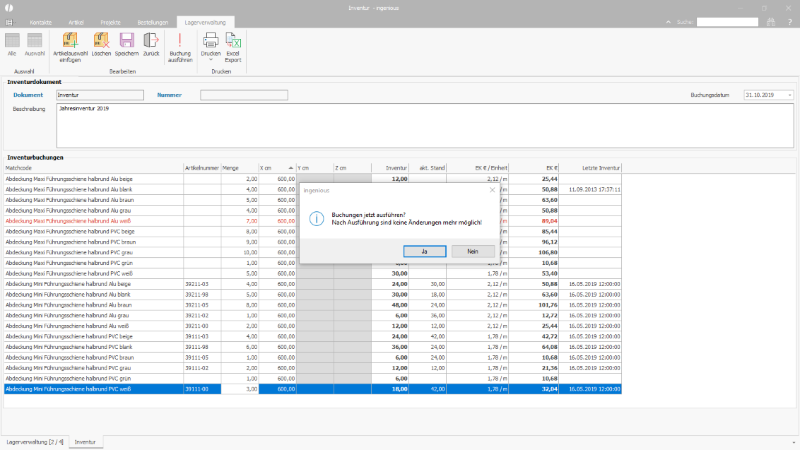Go back with the Zurück icon
The height and width of the screenshot is (450, 800).
tap(151, 41)
